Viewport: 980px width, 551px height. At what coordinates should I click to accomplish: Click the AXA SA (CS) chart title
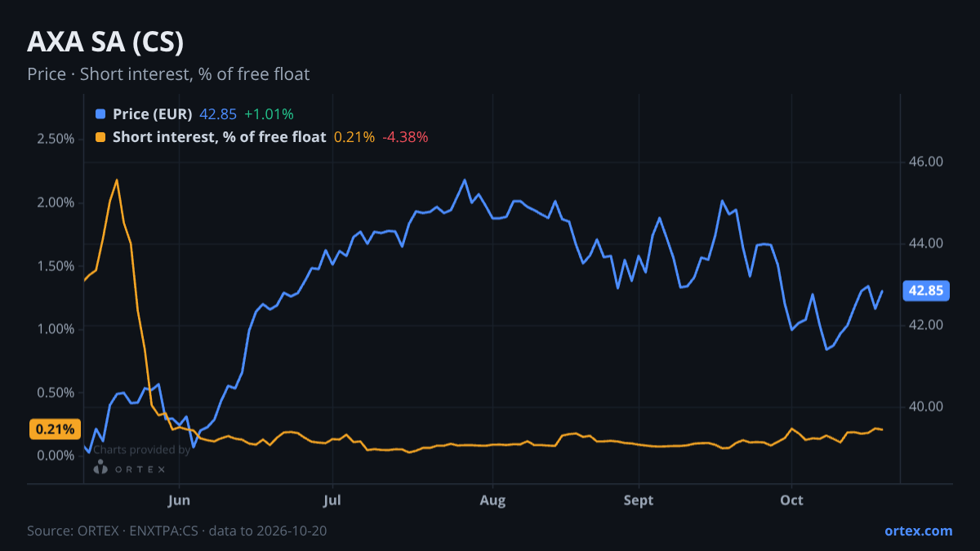(x=105, y=42)
